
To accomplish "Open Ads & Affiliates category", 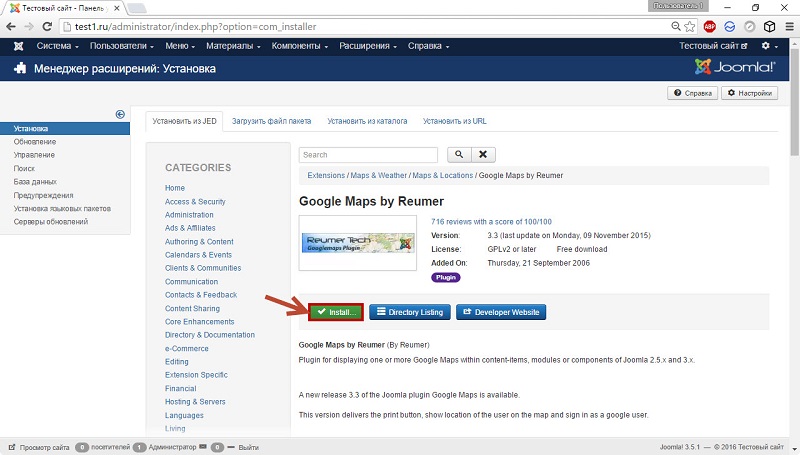I will pyautogui.click(x=190, y=229).
